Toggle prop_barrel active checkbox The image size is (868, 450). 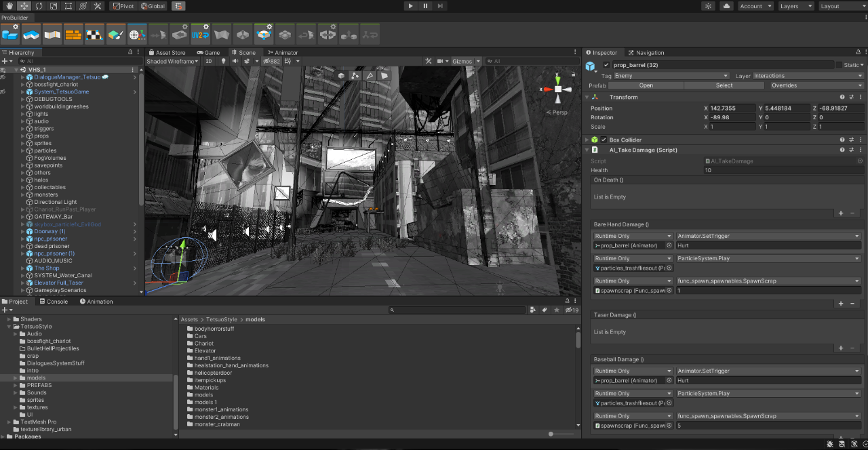(606, 65)
